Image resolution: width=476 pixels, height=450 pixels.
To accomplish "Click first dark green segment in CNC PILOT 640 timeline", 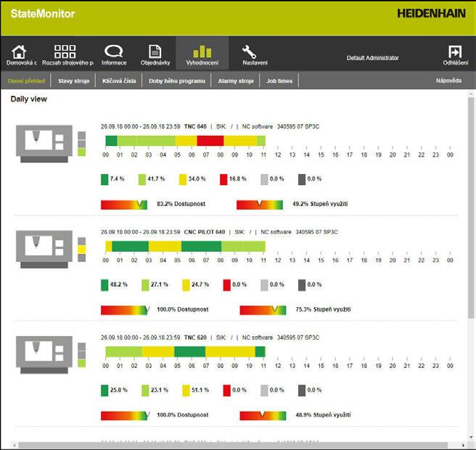I will point(130,246).
